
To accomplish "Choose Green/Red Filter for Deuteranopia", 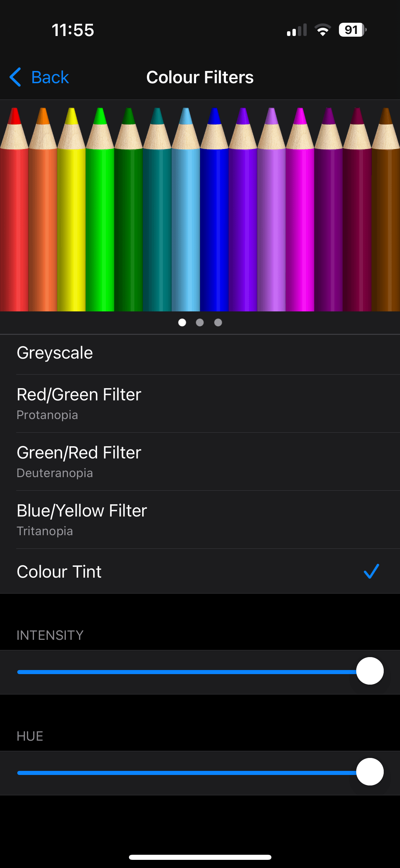I will (200, 462).
